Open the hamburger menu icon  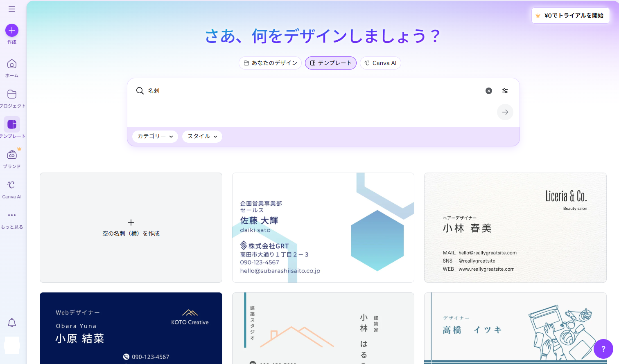pos(12,9)
